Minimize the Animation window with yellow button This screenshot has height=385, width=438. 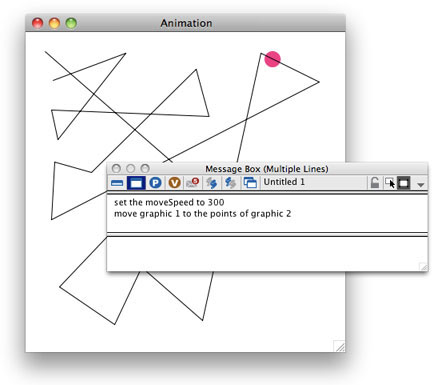54,23
